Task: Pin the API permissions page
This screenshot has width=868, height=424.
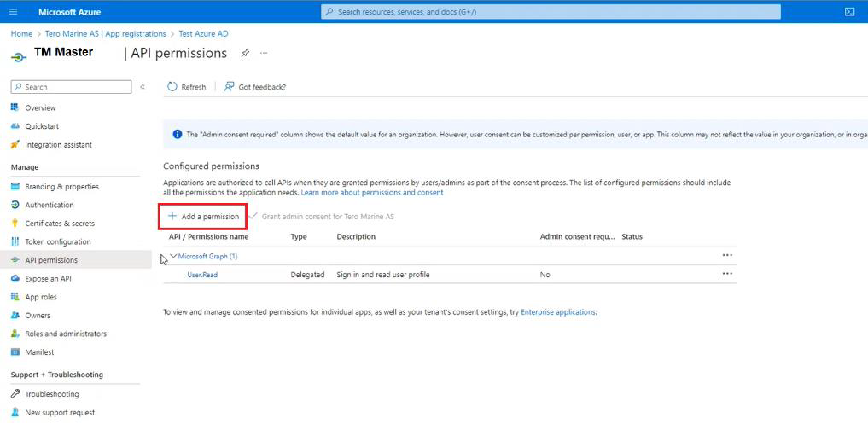Action: [245, 53]
